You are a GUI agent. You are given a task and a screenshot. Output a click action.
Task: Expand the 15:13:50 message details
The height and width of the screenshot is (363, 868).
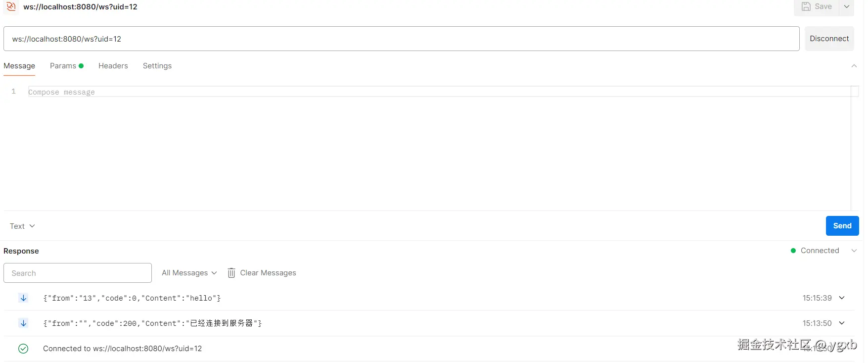point(842,323)
